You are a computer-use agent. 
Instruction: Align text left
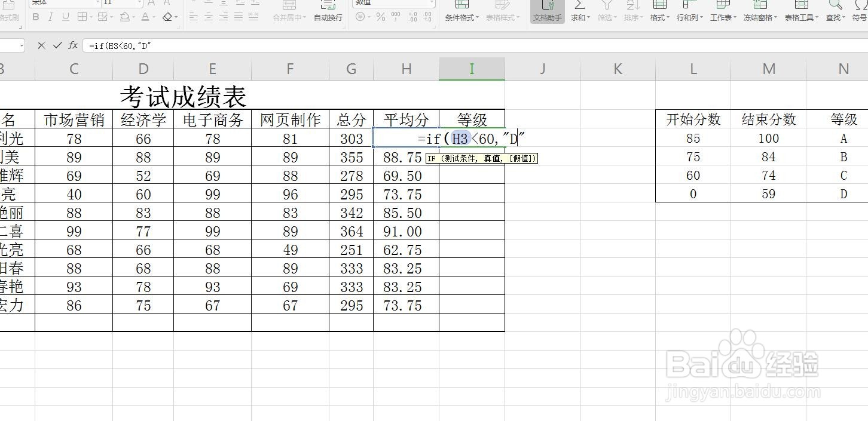pos(193,17)
